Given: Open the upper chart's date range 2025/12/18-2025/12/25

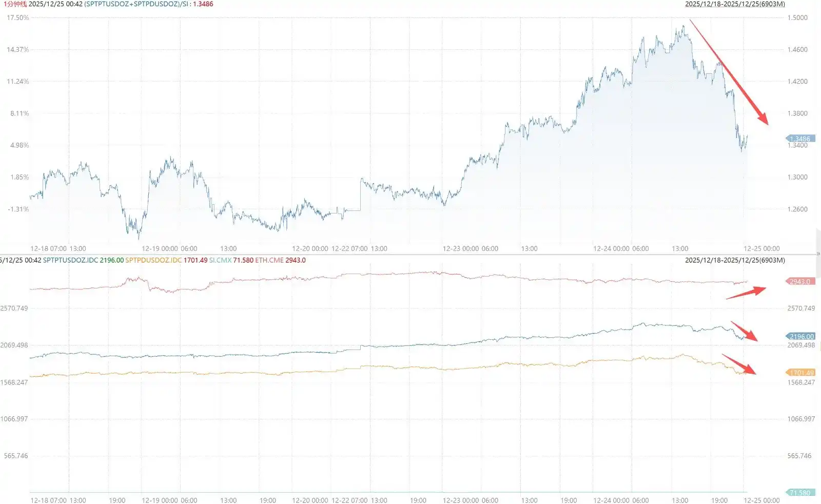Looking at the screenshot, I should 734,4.
